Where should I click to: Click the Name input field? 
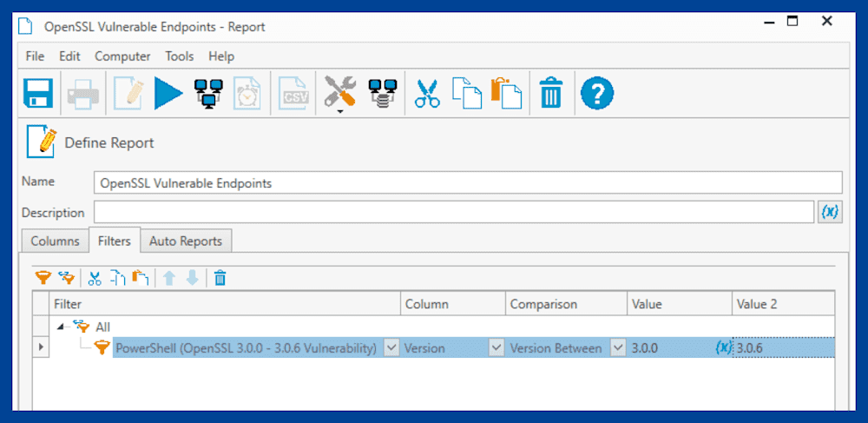click(468, 182)
